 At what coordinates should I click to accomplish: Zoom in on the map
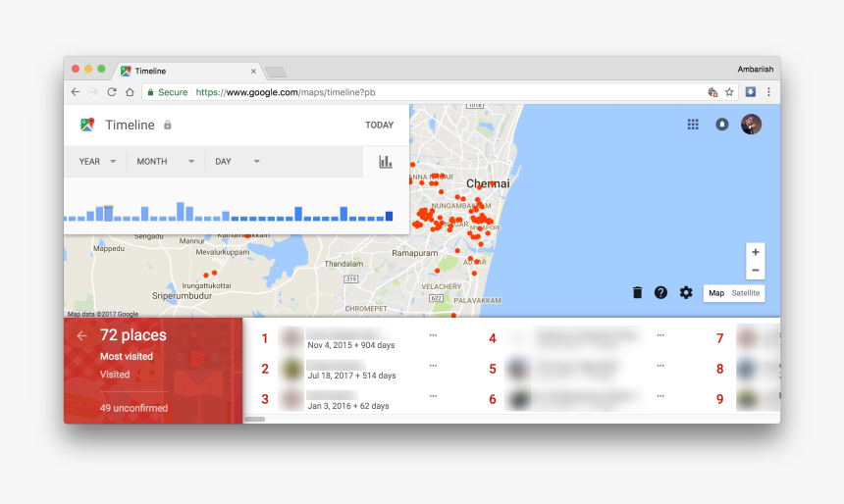pos(756,252)
